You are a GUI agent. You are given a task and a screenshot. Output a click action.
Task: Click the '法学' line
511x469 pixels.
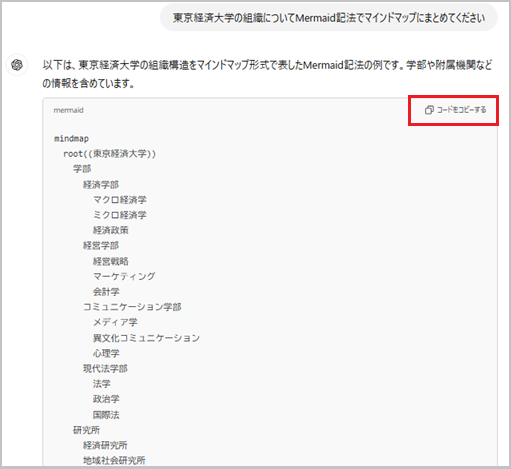102,384
